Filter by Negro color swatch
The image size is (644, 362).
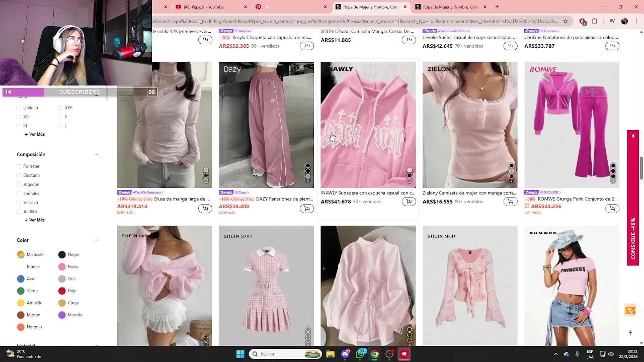click(x=62, y=254)
